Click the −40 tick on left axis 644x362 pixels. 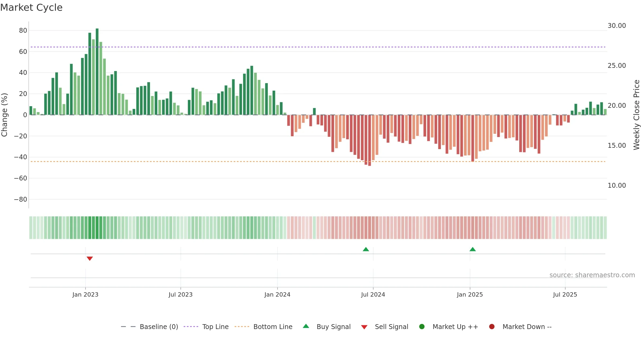coord(21,157)
